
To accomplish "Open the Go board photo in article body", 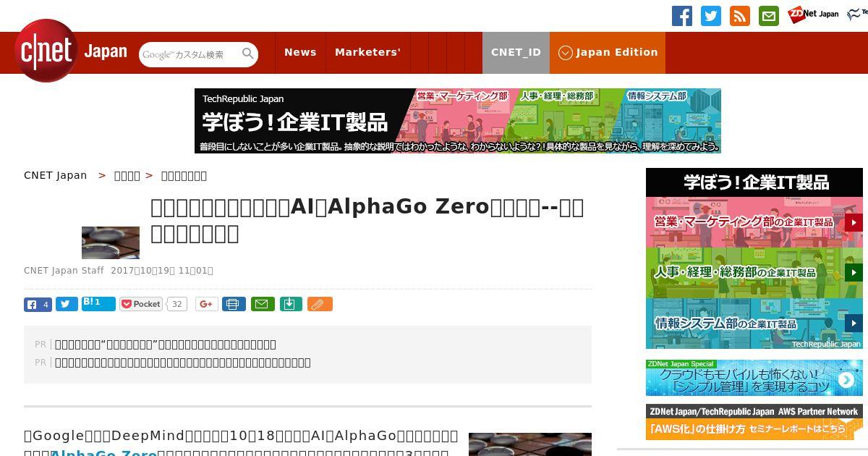I will [530, 444].
